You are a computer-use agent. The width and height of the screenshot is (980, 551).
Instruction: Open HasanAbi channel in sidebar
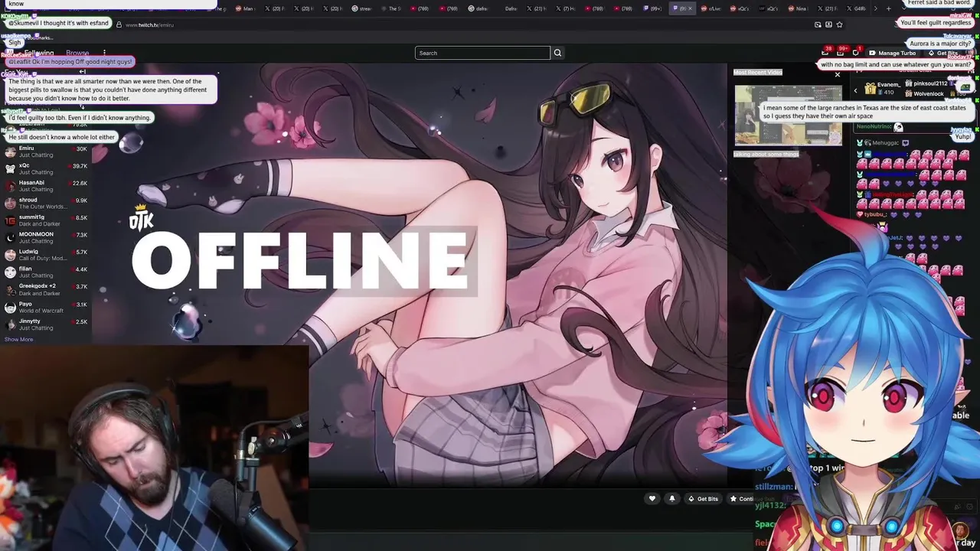pos(46,186)
